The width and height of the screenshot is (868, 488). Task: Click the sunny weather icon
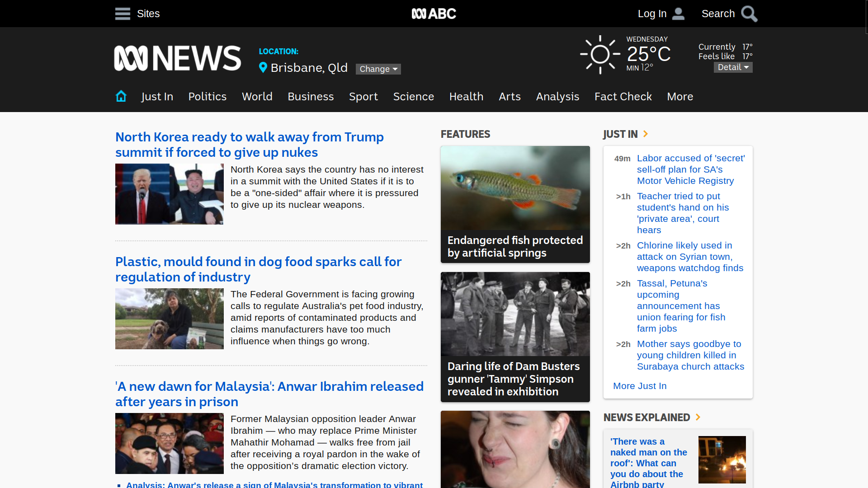click(x=600, y=55)
